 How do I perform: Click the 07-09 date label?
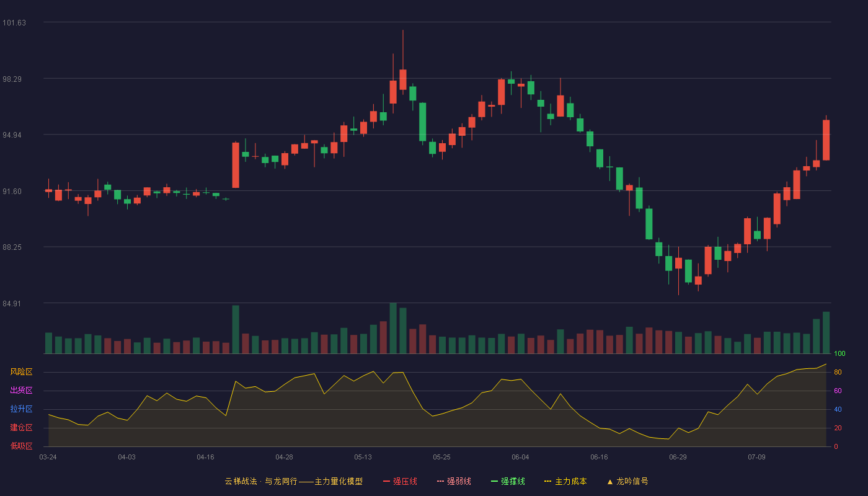click(756, 457)
